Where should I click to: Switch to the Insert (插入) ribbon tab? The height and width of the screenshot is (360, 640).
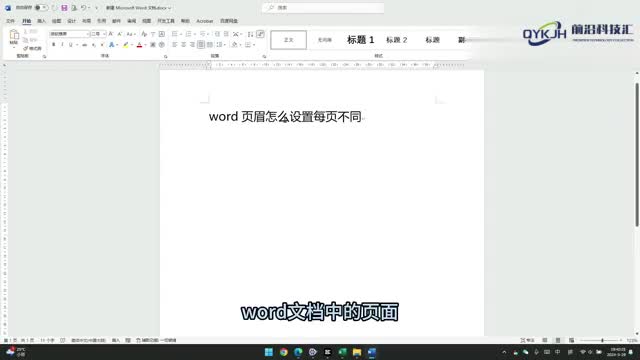tap(42, 21)
